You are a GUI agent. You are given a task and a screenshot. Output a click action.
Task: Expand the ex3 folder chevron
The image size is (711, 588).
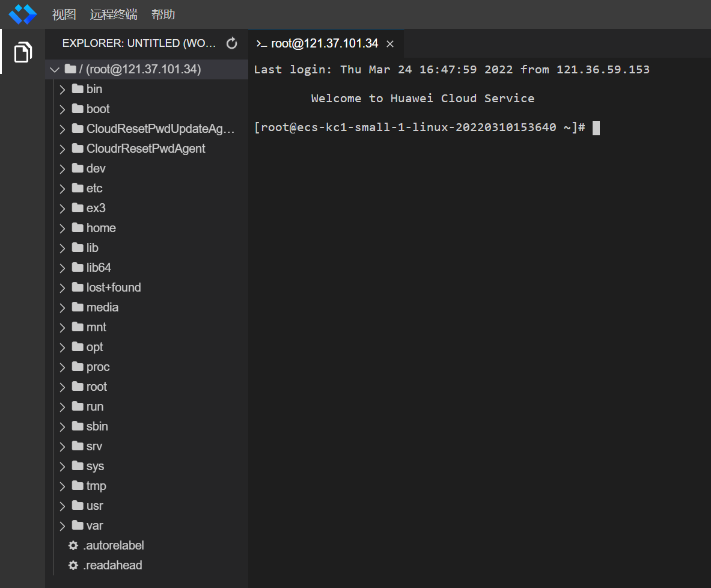62,208
